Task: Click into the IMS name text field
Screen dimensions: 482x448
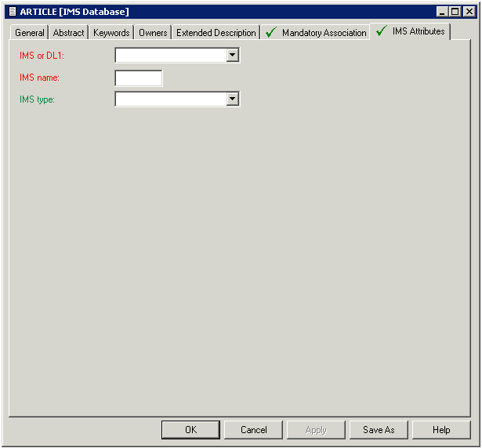Action: click(x=139, y=78)
